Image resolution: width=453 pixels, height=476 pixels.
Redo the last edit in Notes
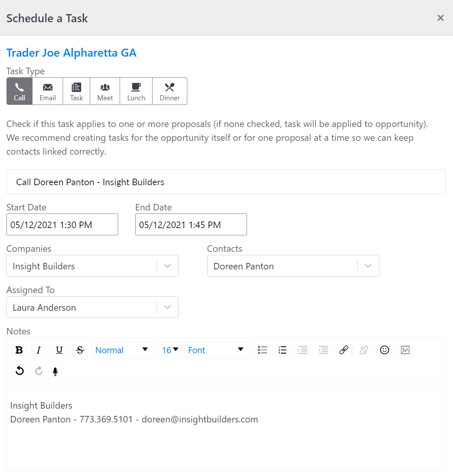[39, 371]
